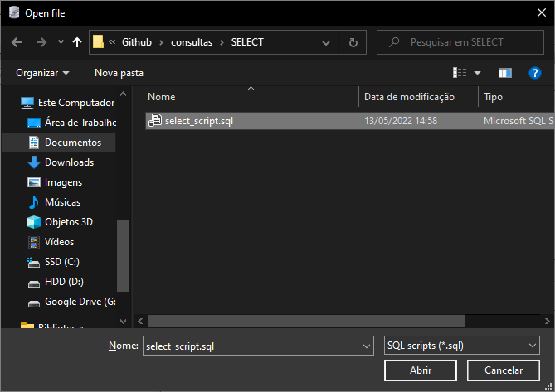Image resolution: width=555 pixels, height=392 pixels.
Task: Click the search magnifier icon
Action: click(x=394, y=42)
